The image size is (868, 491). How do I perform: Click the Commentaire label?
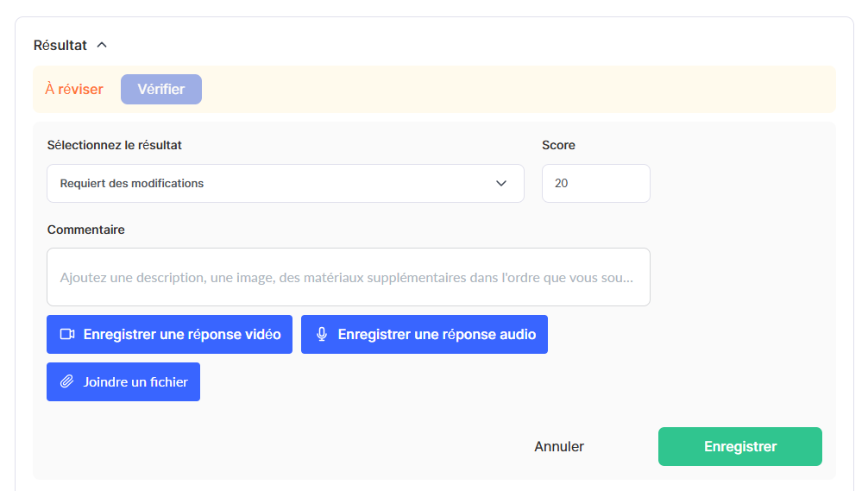(x=86, y=230)
